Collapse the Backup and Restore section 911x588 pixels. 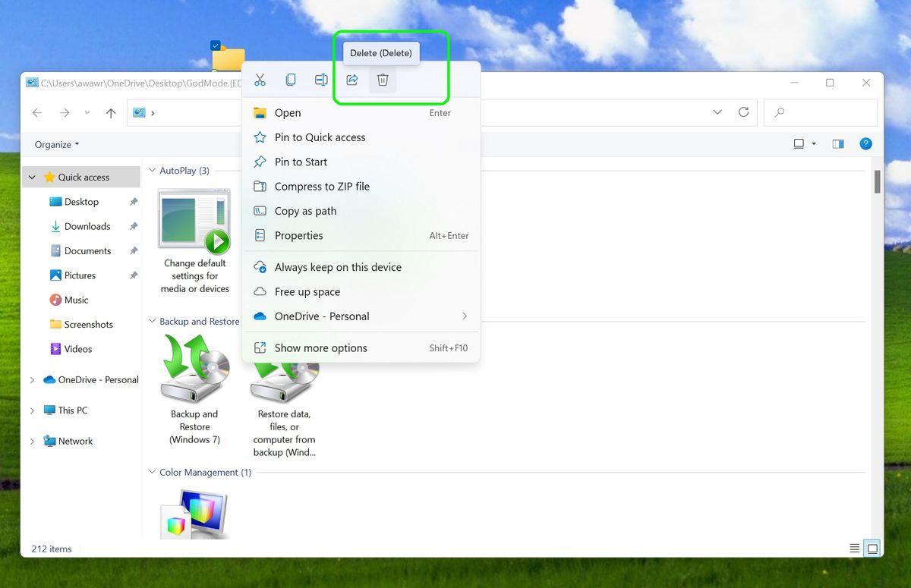tap(151, 321)
